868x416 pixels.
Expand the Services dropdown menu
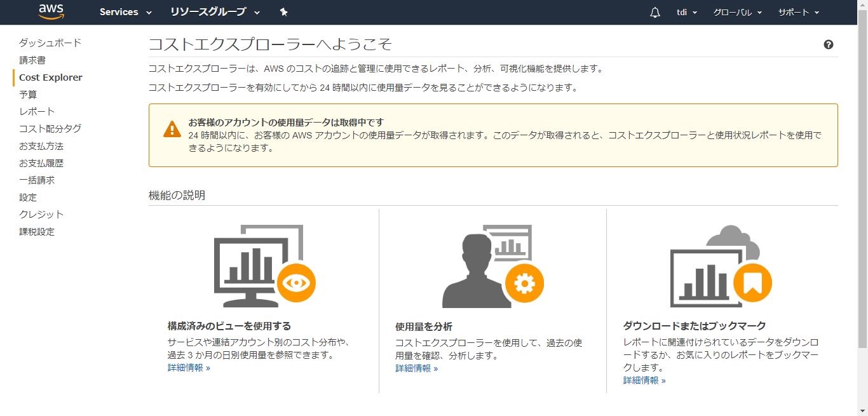125,12
